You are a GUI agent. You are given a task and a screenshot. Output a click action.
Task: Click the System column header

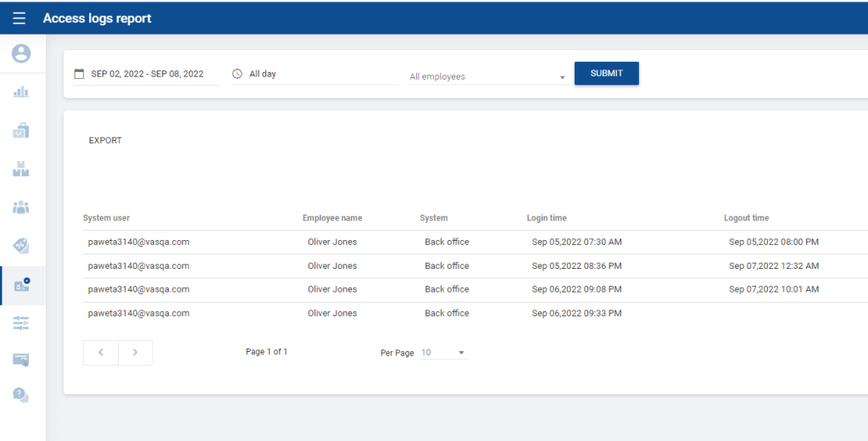tap(433, 218)
